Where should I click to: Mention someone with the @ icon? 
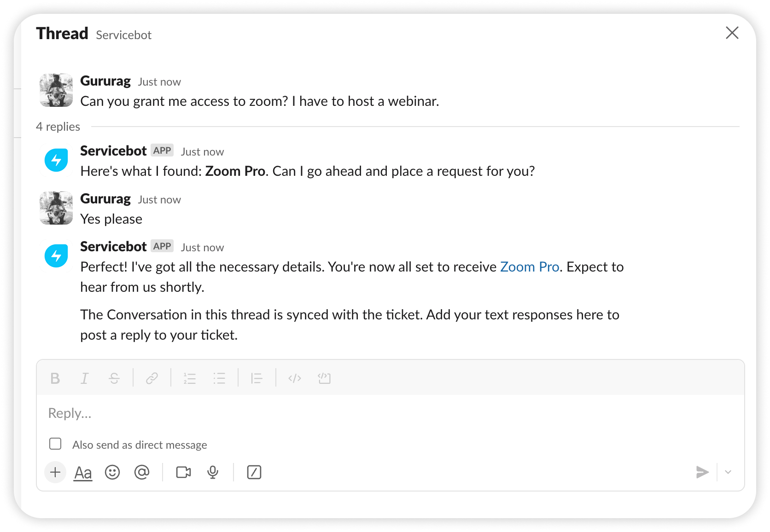point(142,472)
